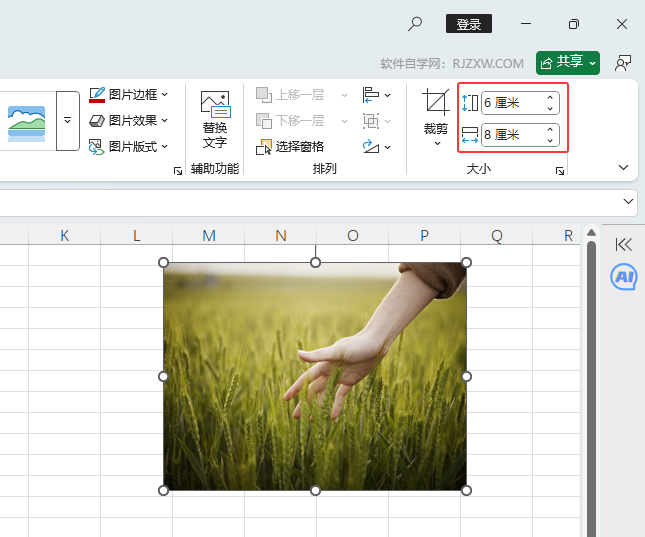
Task: Click the Share (共享) button
Action: 568,63
